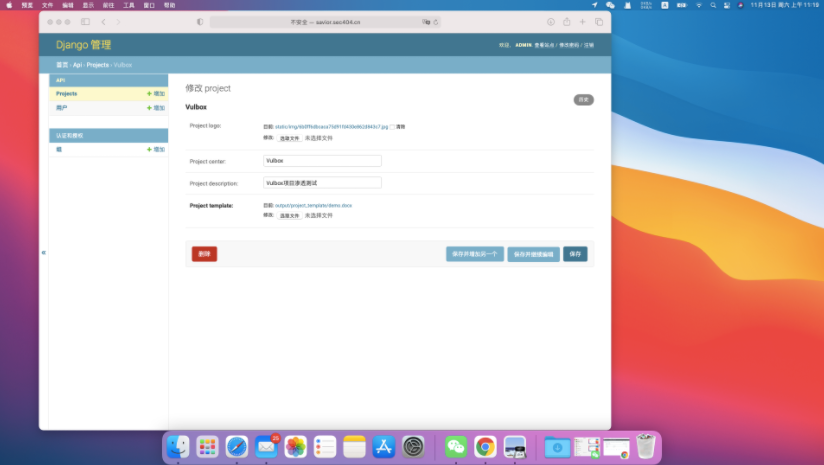Open the 预览 menu in menu bar

[x=27, y=5]
